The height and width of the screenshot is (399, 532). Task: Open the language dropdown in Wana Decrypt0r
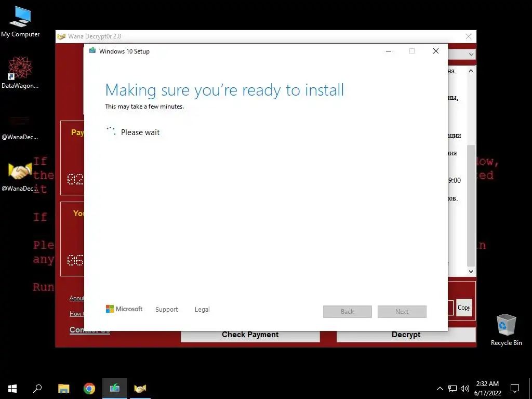pos(471,54)
